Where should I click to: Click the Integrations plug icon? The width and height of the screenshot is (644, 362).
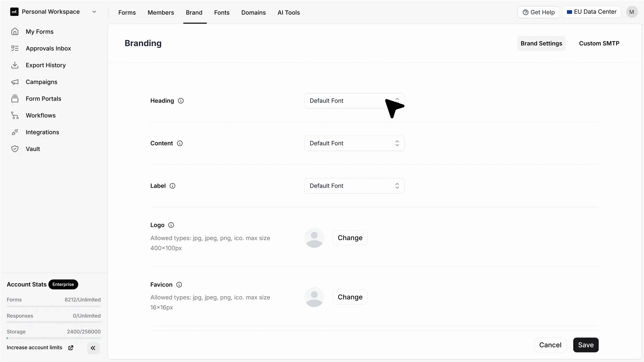coord(15,132)
